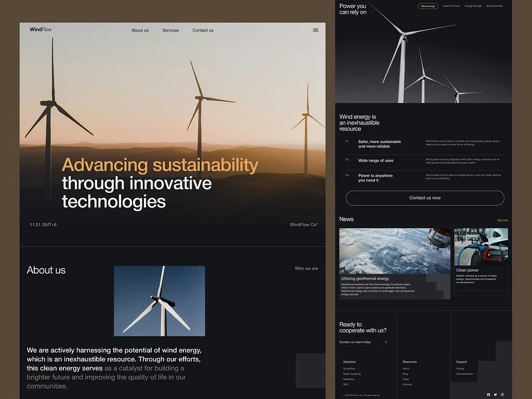Click Services in the navigation bar
The height and width of the screenshot is (399, 532).
click(170, 30)
